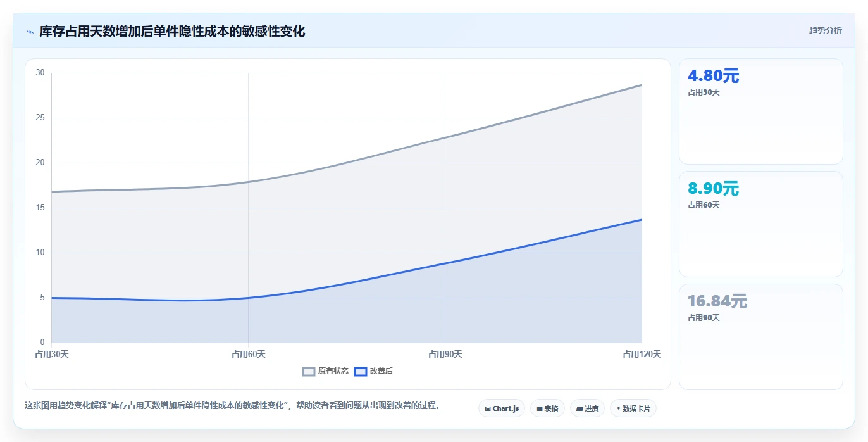Image resolution: width=868 pixels, height=442 pixels.
Task: Click the 占用120天 x-axis label
Action: click(x=642, y=354)
